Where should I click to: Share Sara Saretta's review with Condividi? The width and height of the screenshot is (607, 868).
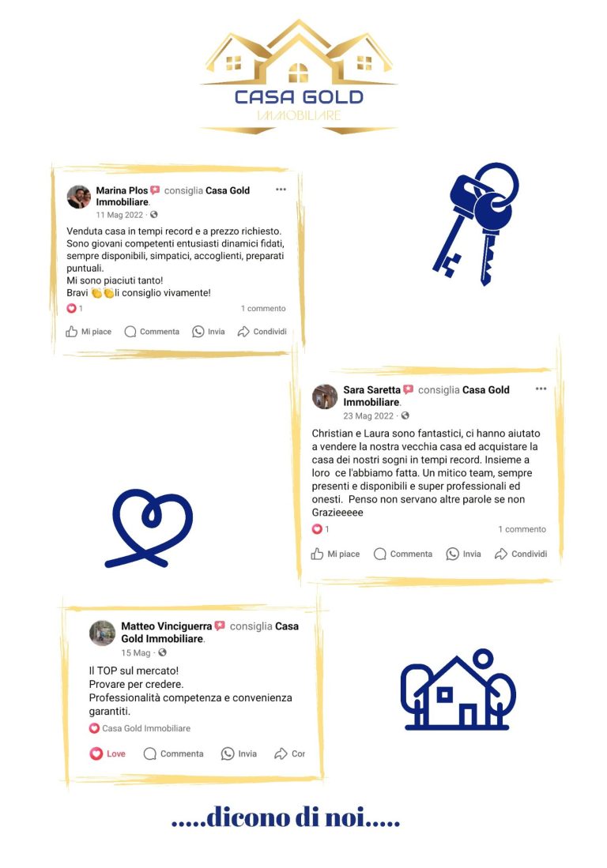coord(521,554)
